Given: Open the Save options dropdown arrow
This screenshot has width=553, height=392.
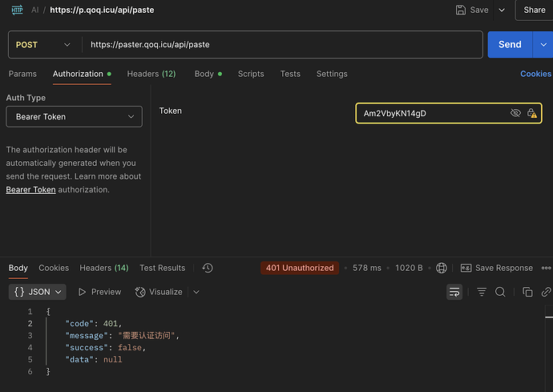Looking at the screenshot, I should [502, 10].
